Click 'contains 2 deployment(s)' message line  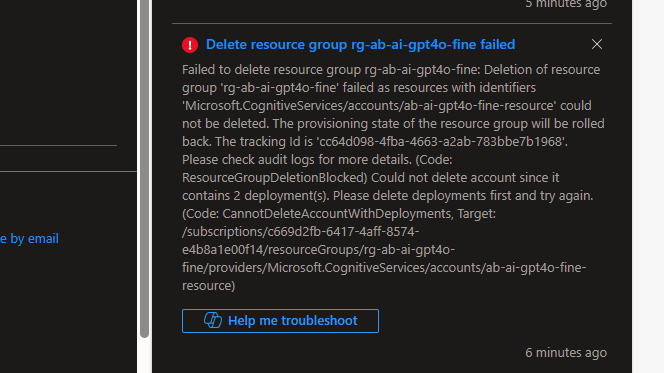pyautogui.click(x=387, y=196)
